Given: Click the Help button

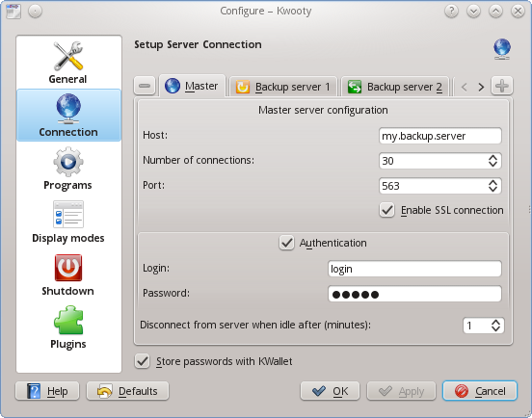Looking at the screenshot, I should pyautogui.click(x=47, y=391).
